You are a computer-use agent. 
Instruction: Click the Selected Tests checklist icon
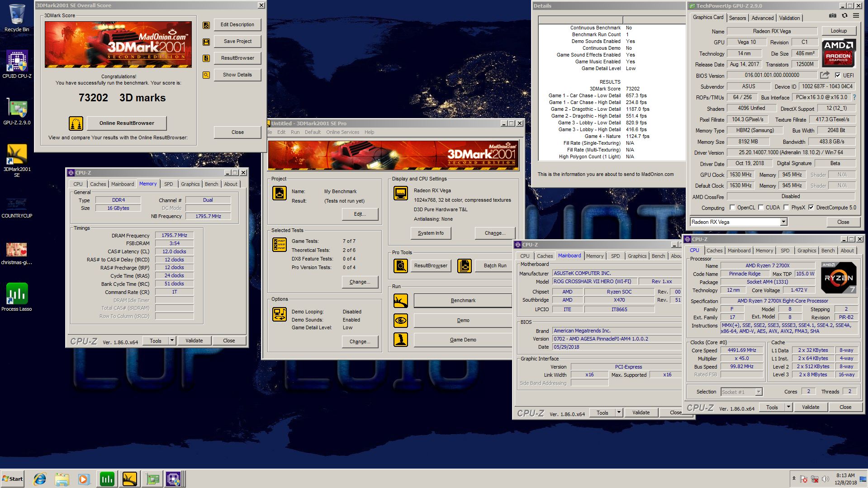280,245
